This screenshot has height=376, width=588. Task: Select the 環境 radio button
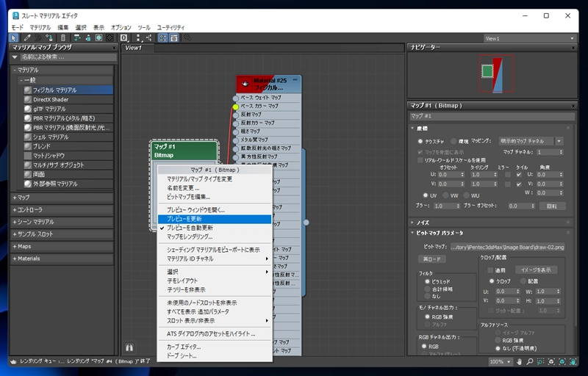click(453, 141)
